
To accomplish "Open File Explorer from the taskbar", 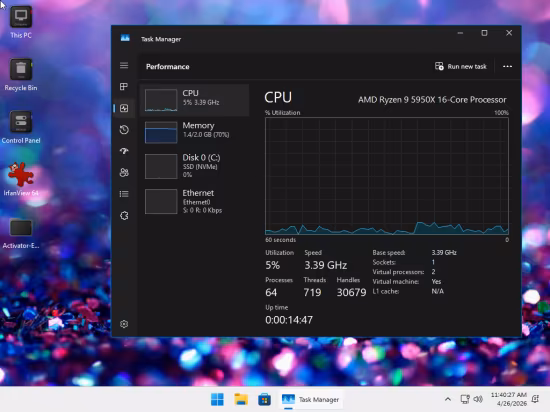I will pyautogui.click(x=241, y=399).
